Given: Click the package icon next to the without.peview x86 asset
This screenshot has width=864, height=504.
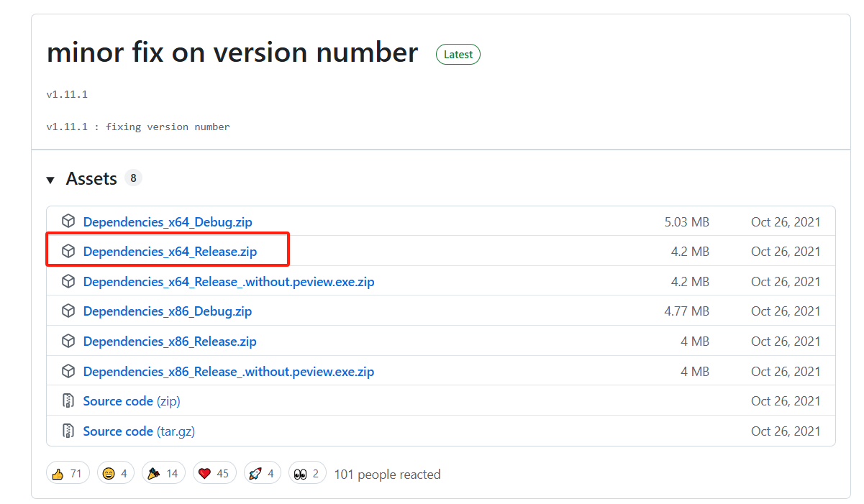Looking at the screenshot, I should [68, 371].
